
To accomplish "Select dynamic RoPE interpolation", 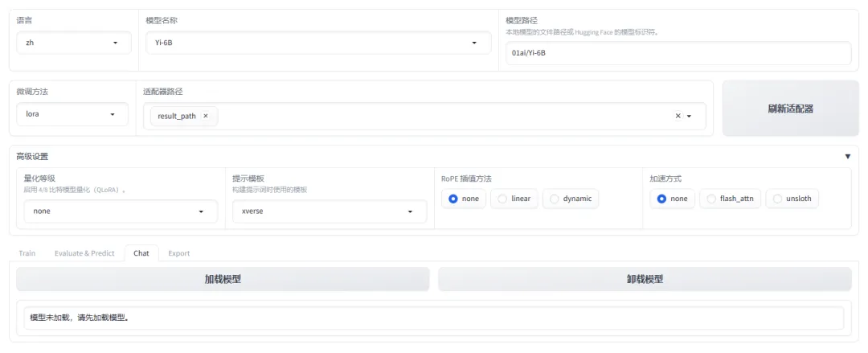I will [571, 199].
